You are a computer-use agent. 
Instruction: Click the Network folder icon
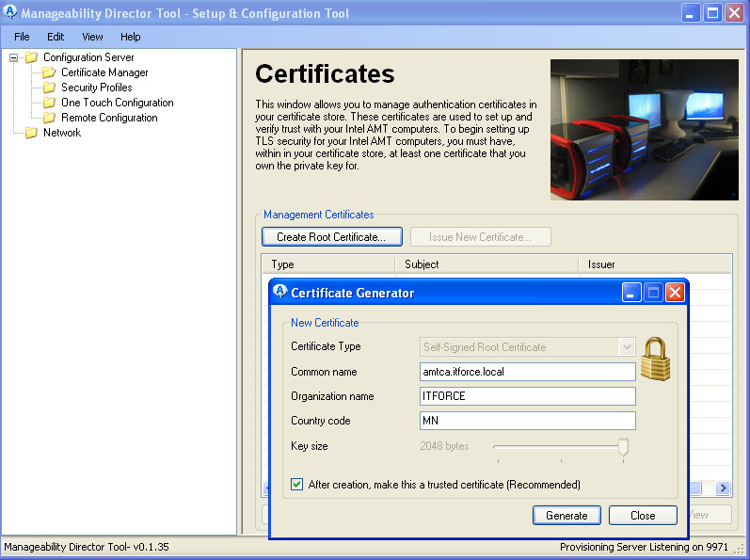coord(31,133)
